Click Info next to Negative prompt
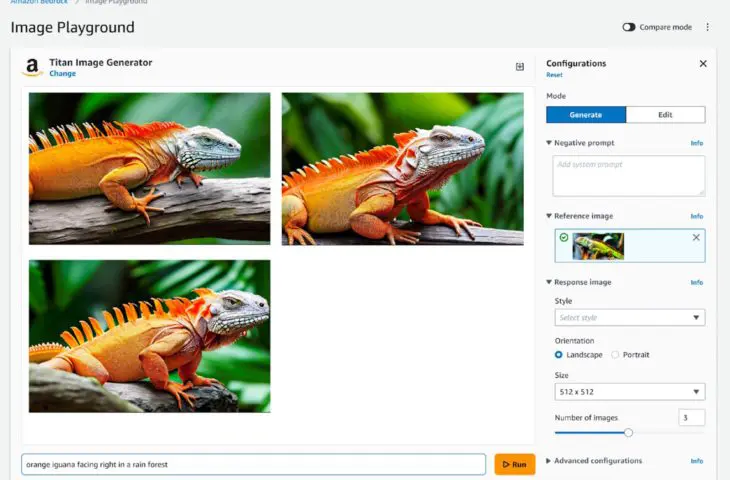 click(697, 143)
